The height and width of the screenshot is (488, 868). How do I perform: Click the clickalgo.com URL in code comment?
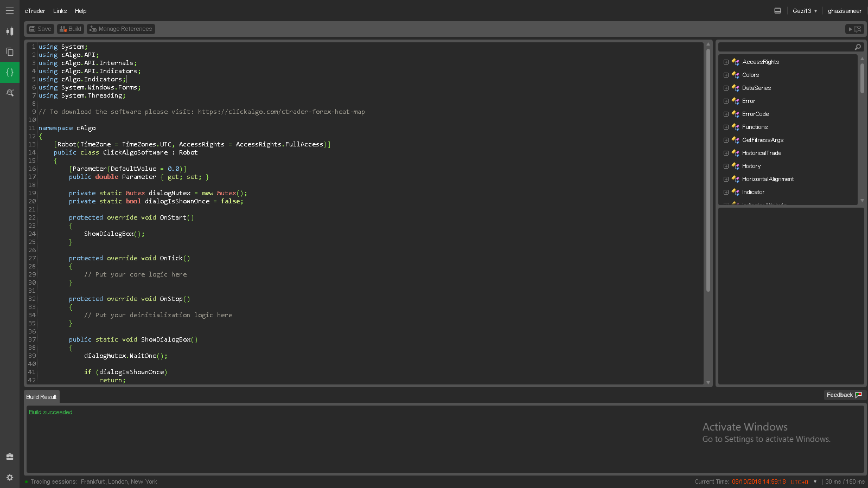tap(281, 112)
